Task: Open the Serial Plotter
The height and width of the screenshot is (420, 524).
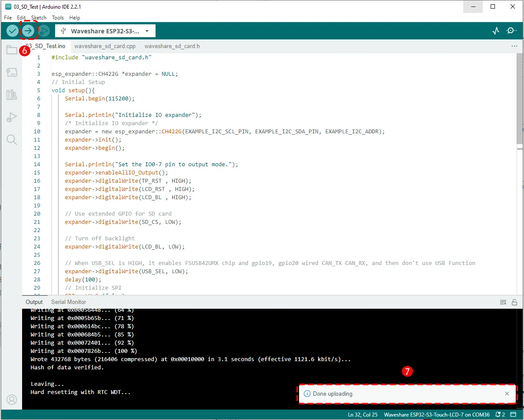Action: pyautogui.click(x=496, y=31)
